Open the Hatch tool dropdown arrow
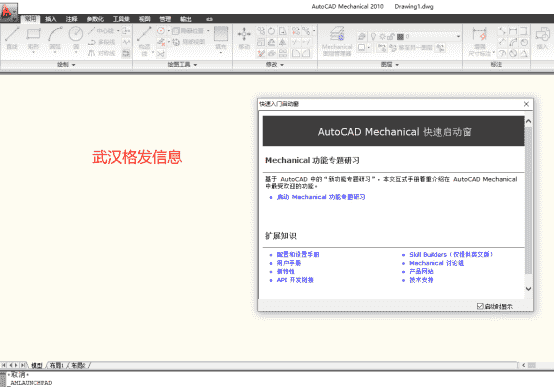This screenshot has width=554, height=387. (221, 53)
